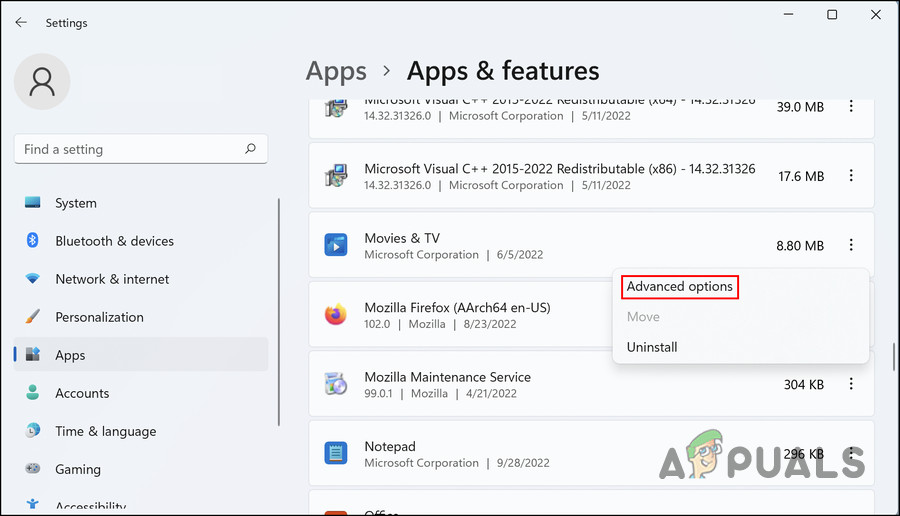The height and width of the screenshot is (516, 900).
Task: Click the sidebar navigation scrollbar
Action: click(279, 312)
